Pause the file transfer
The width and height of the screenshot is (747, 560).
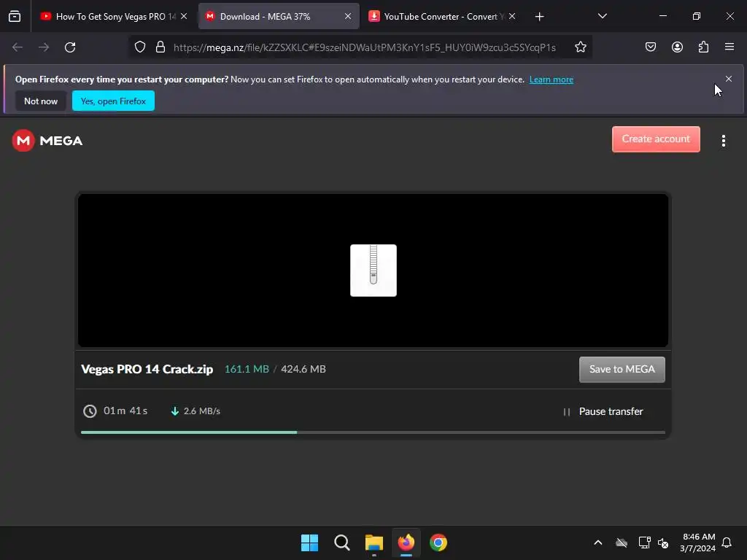603,411
